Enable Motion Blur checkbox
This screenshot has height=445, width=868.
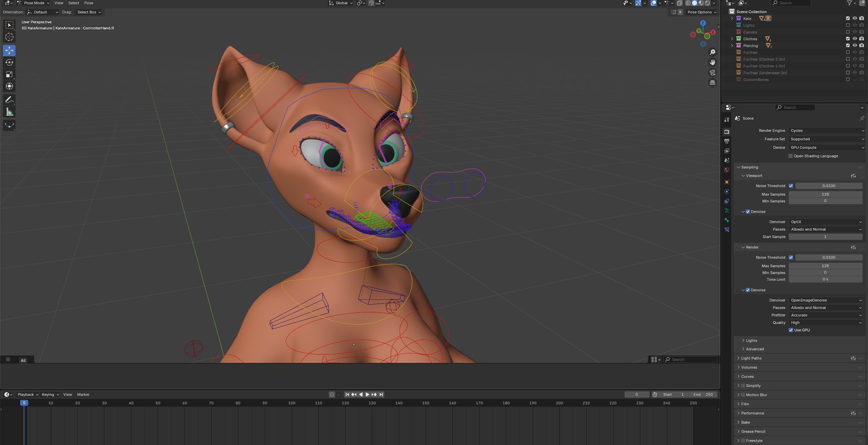click(743, 395)
